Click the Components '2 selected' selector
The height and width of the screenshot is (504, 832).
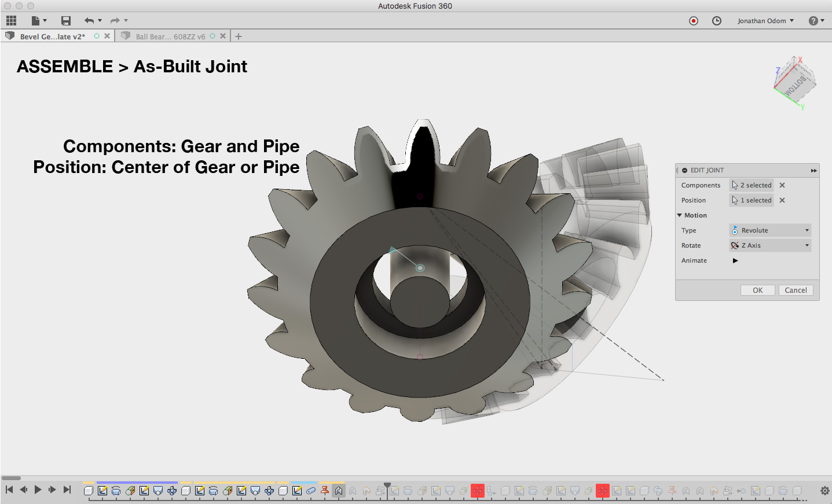tap(752, 185)
